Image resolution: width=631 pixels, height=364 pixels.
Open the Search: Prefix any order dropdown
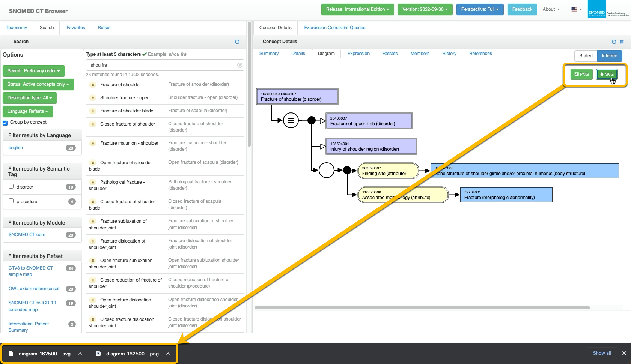33,71
